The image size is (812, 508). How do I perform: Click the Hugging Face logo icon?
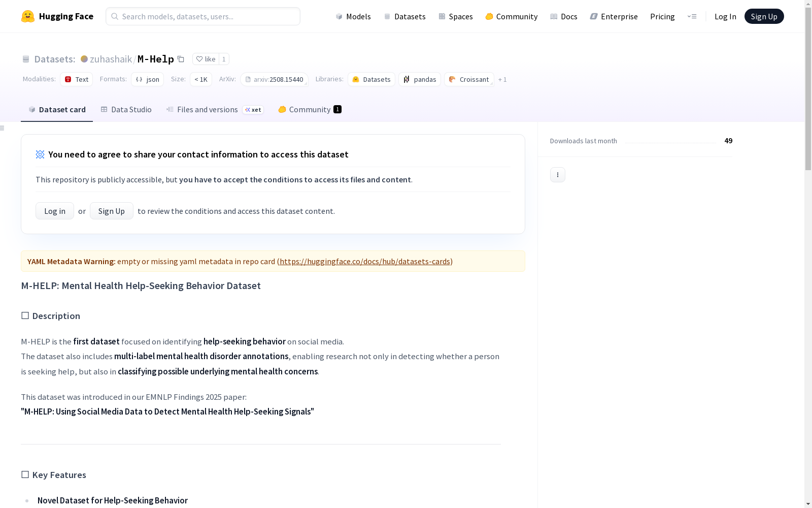[28, 16]
